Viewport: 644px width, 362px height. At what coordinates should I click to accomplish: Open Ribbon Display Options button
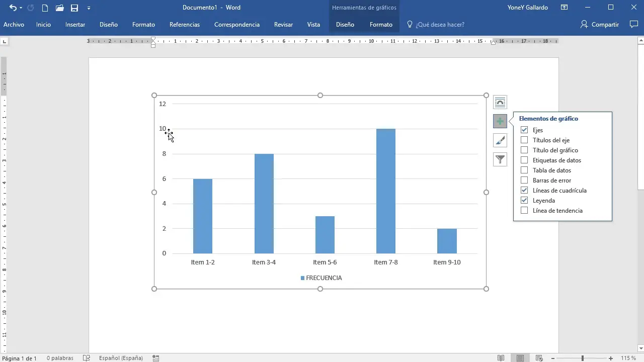[x=564, y=8]
